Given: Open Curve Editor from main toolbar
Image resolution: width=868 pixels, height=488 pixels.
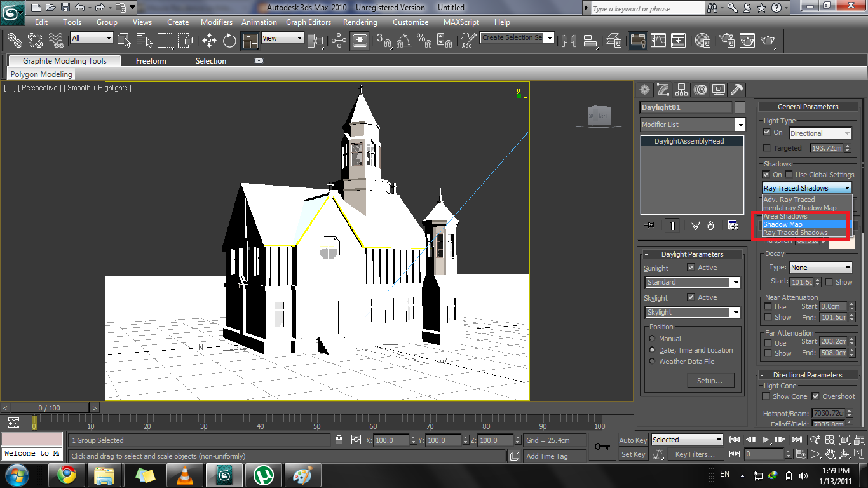Looking at the screenshot, I should point(658,41).
